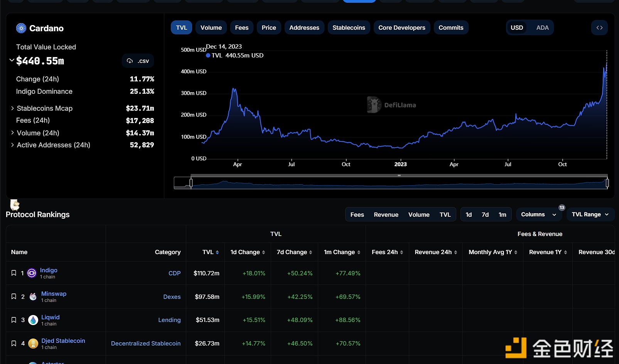Expand the Stablecoins Mcap row
619x364 pixels.
coord(12,108)
